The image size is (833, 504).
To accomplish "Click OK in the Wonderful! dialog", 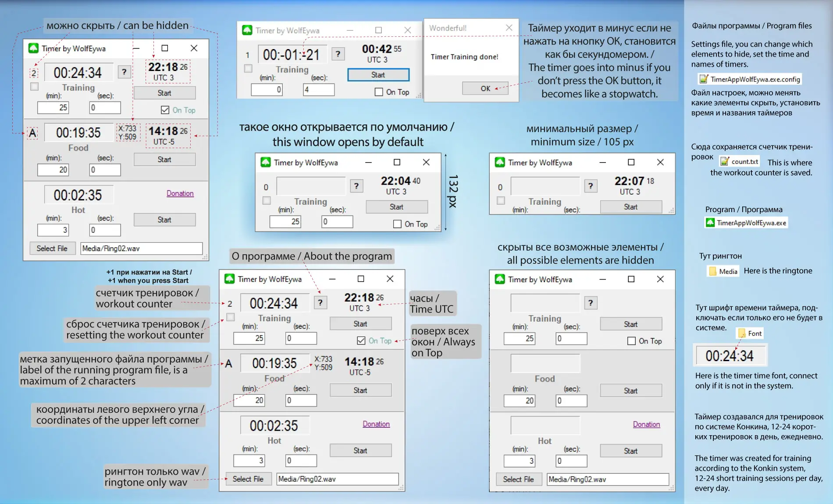I will point(485,88).
